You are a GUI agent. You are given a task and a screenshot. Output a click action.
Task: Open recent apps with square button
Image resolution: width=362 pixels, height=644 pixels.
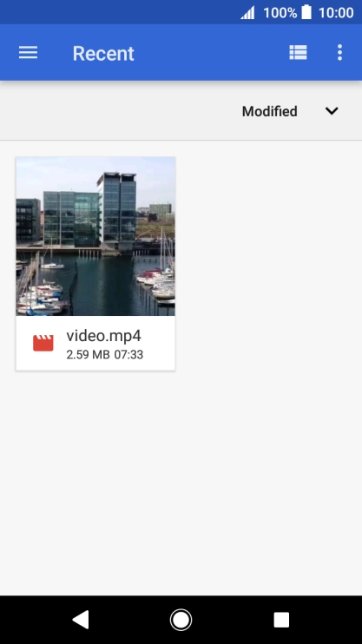(281, 620)
